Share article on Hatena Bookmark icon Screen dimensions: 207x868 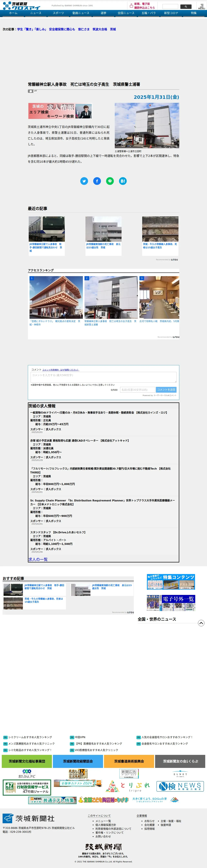pos(123,181)
